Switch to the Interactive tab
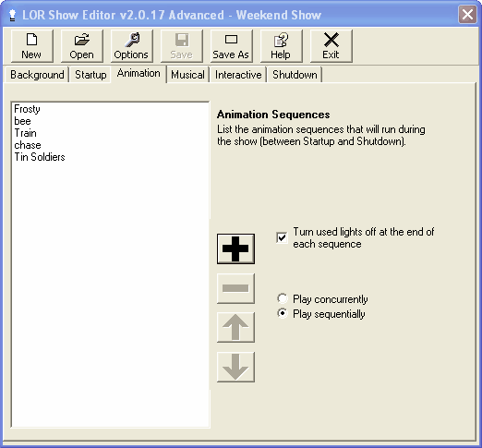 238,75
